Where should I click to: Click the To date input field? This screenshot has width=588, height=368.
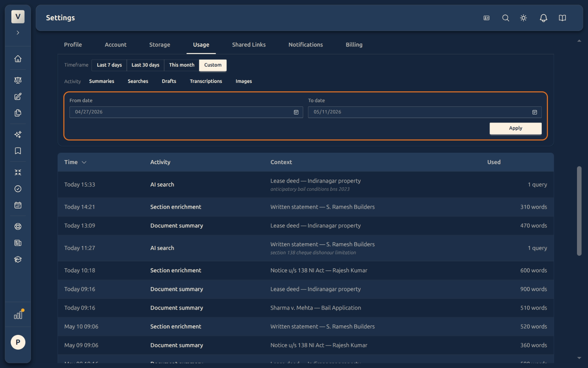click(424, 112)
